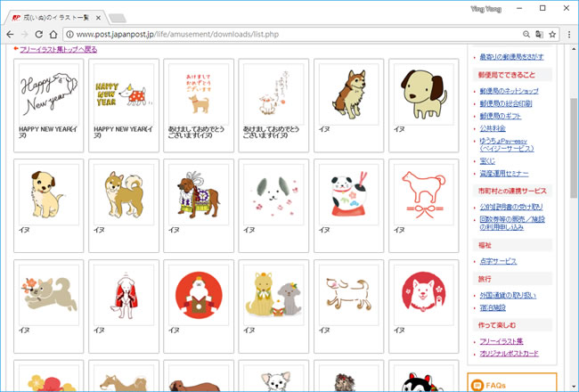Open the browser home page
The image size is (579, 392).
pyautogui.click(x=53, y=35)
